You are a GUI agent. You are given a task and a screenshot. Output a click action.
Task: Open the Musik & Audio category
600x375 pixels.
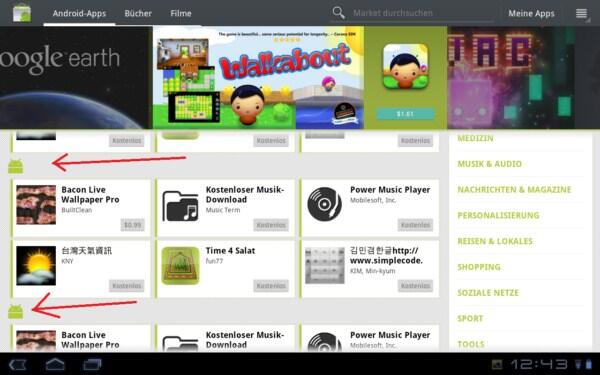[x=489, y=164]
